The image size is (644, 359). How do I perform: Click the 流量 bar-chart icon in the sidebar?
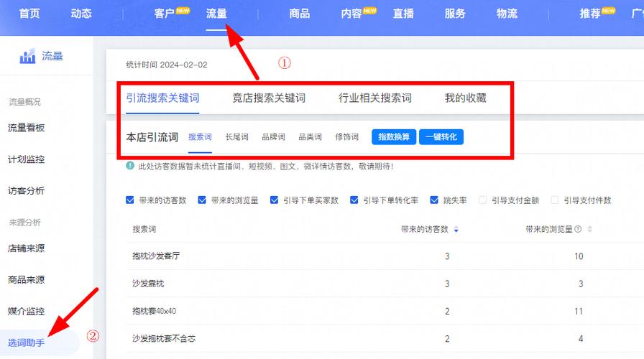click(x=27, y=56)
